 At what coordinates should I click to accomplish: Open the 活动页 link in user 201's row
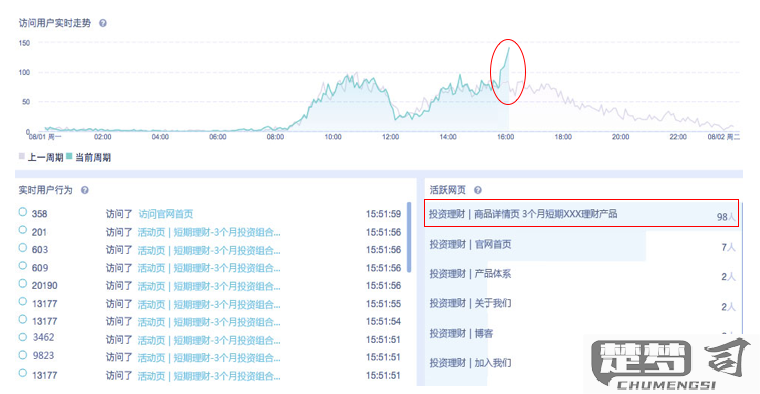tap(209, 232)
